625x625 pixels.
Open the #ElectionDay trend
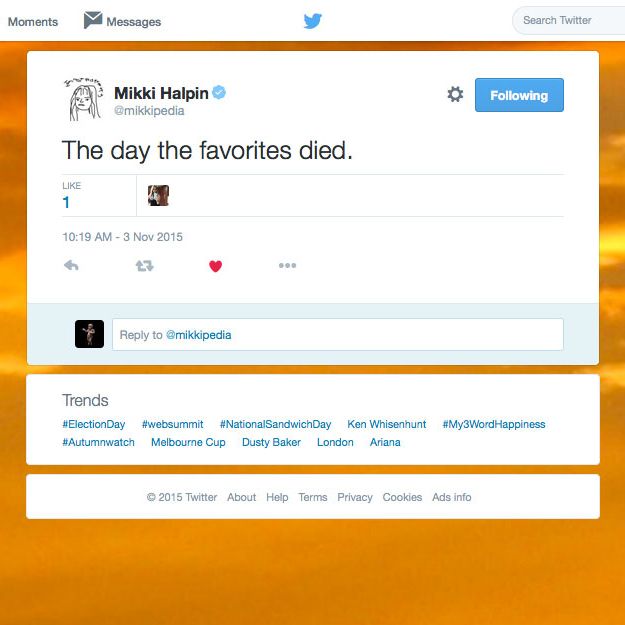coord(94,424)
